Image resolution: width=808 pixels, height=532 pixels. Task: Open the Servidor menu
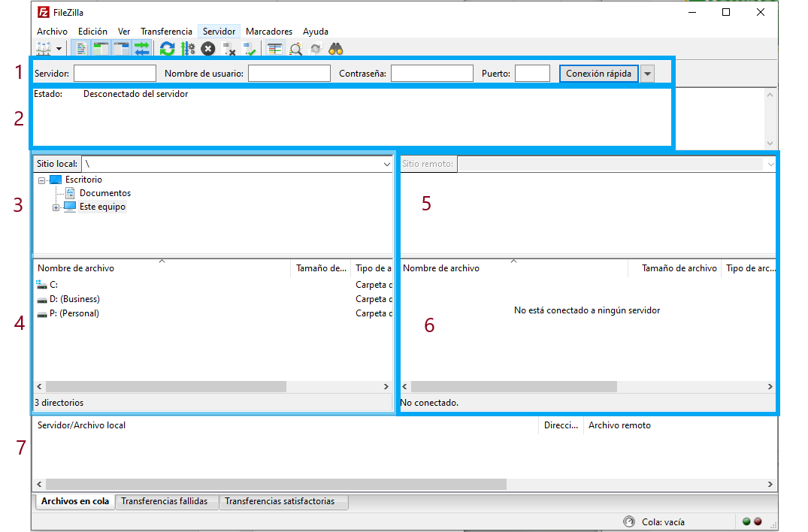(x=219, y=32)
